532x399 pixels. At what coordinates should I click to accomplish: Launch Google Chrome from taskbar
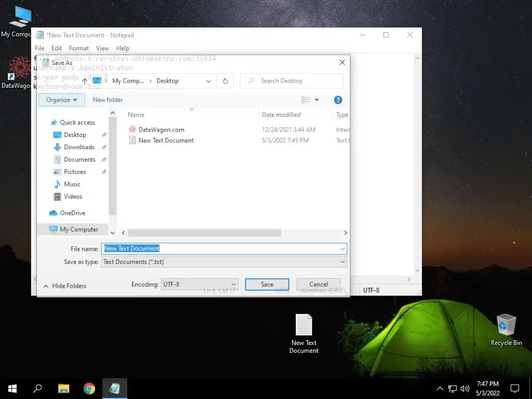pos(89,389)
